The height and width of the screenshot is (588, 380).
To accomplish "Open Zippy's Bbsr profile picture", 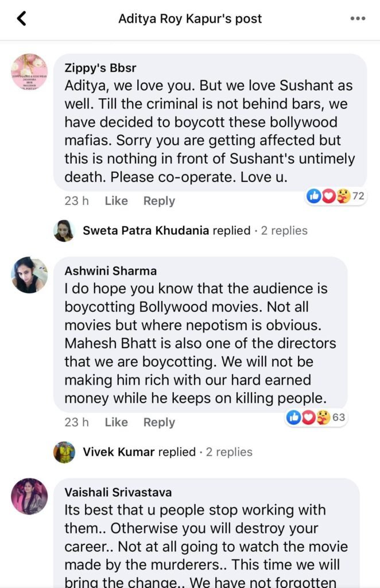I will point(29,73).
